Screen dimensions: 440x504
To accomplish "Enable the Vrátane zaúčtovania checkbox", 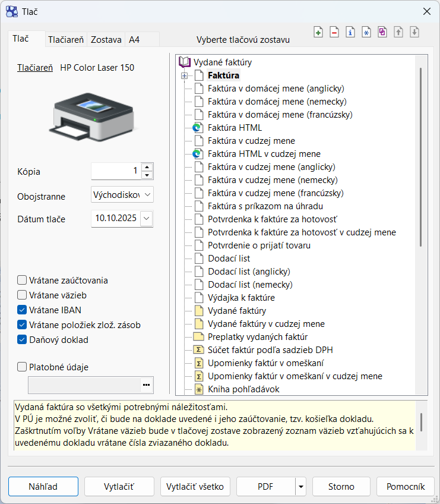I will pyautogui.click(x=23, y=281).
